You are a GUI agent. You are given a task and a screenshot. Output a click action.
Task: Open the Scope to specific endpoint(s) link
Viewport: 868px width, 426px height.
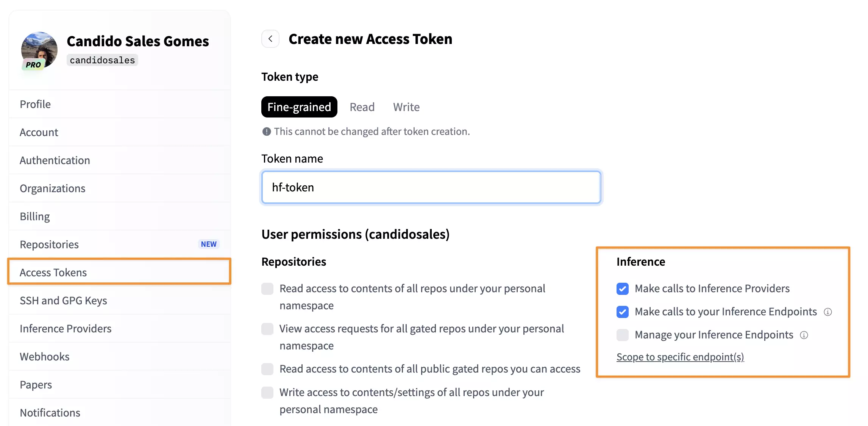pyautogui.click(x=680, y=357)
